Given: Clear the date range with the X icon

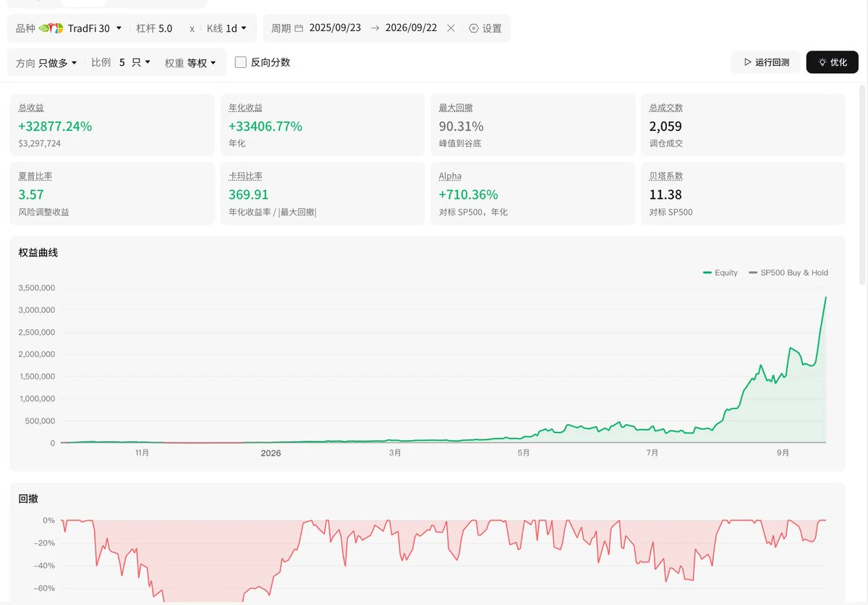Looking at the screenshot, I should (x=451, y=28).
